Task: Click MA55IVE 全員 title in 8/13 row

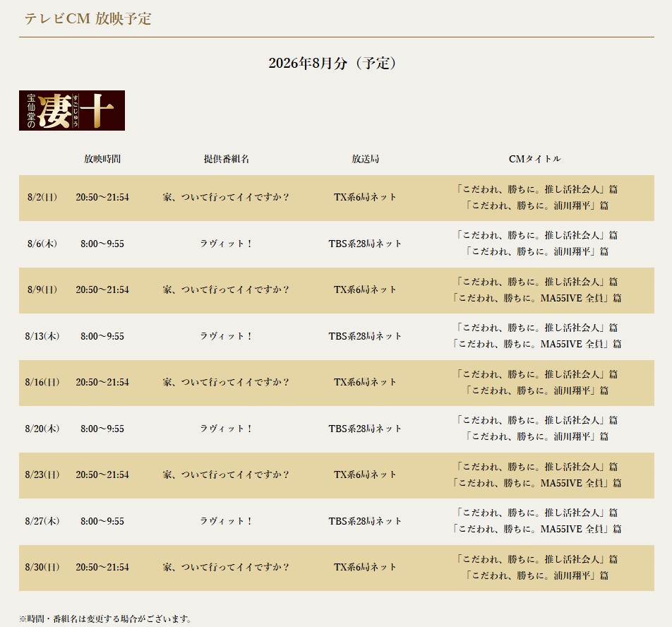Action: point(537,344)
